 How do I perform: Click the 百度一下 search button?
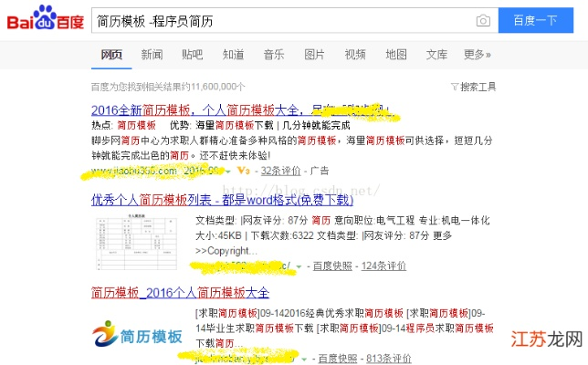[x=535, y=20]
